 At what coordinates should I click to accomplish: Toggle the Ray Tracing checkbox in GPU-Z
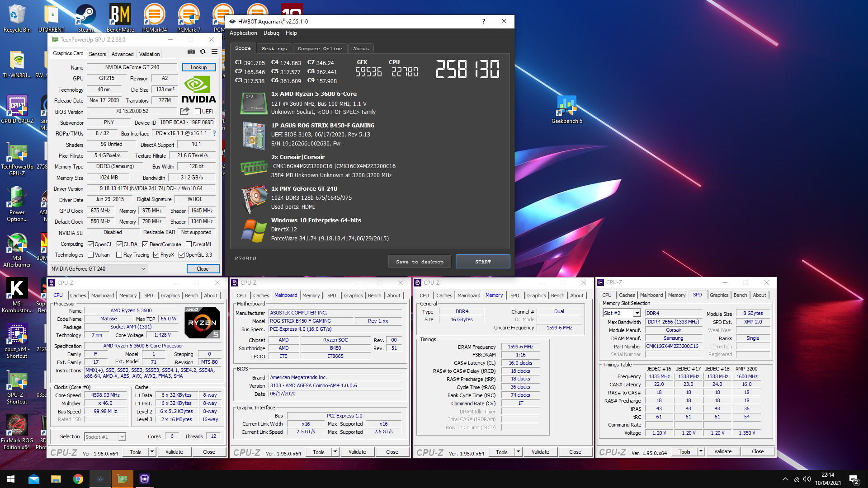click(119, 255)
